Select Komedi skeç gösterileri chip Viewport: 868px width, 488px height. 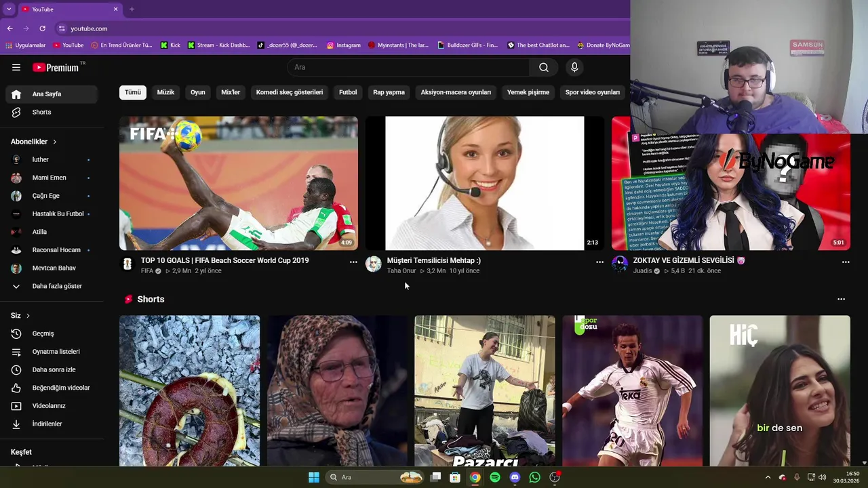pyautogui.click(x=290, y=92)
